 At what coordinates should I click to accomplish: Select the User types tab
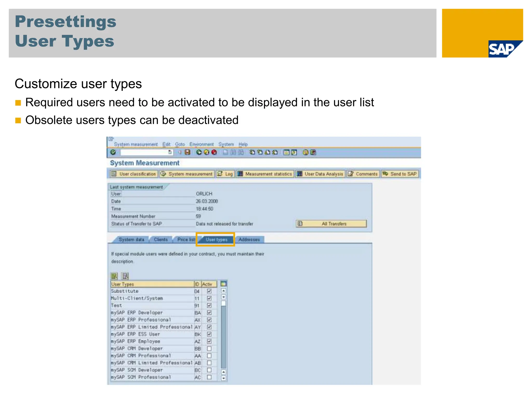click(x=216, y=240)
